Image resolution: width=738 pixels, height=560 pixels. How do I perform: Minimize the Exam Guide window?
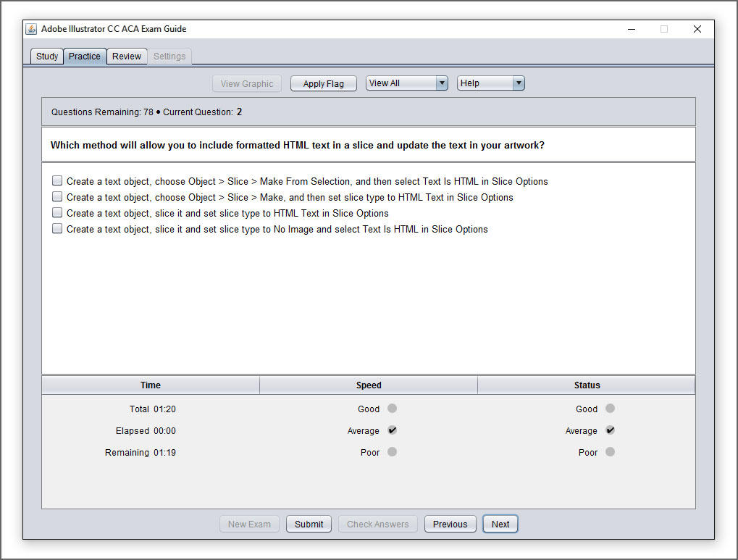(x=632, y=29)
